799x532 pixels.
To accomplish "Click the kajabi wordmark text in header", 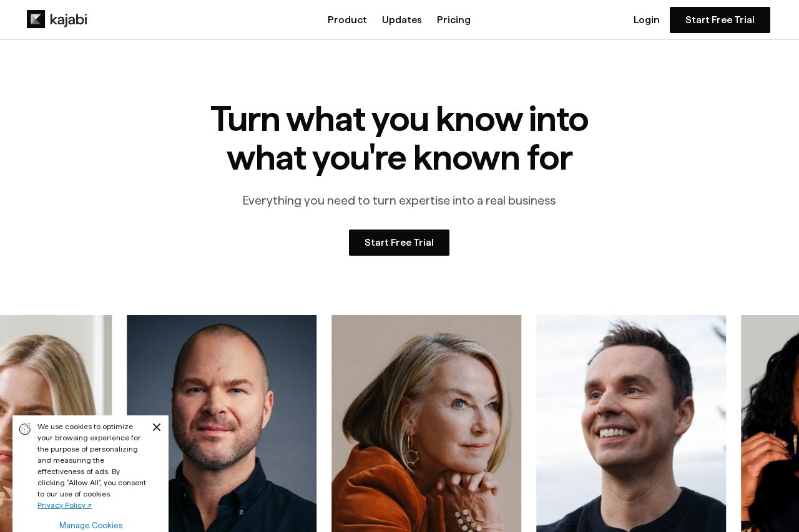I will (x=68, y=19).
